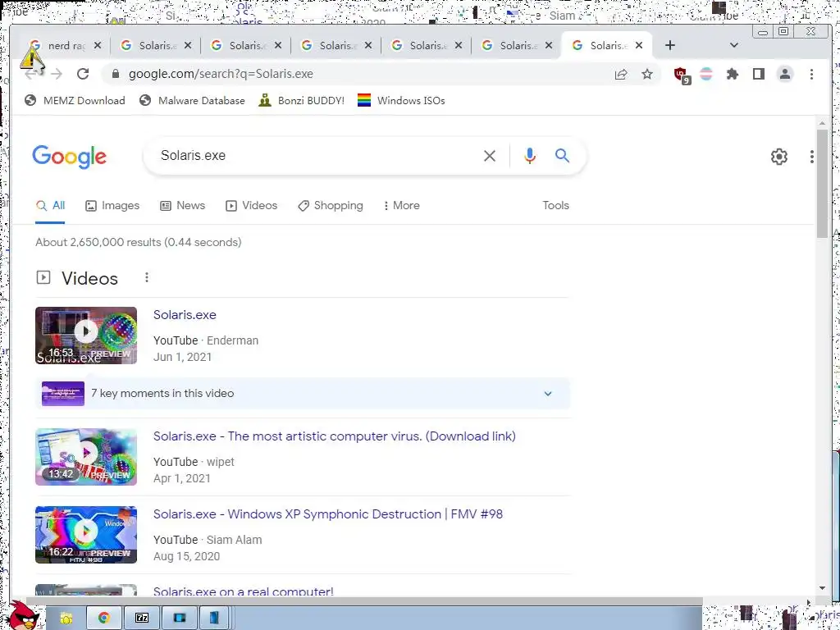Select the All results tab
Image resolution: width=840 pixels, height=630 pixels.
50,205
